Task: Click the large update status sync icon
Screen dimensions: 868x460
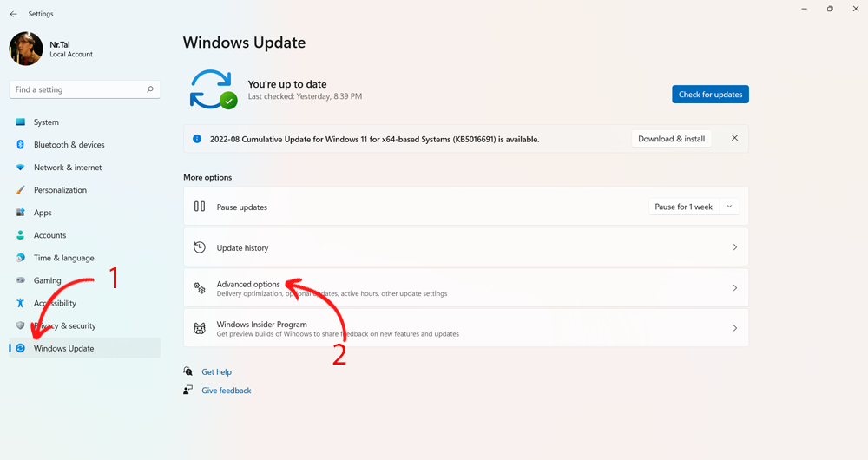Action: click(214, 89)
